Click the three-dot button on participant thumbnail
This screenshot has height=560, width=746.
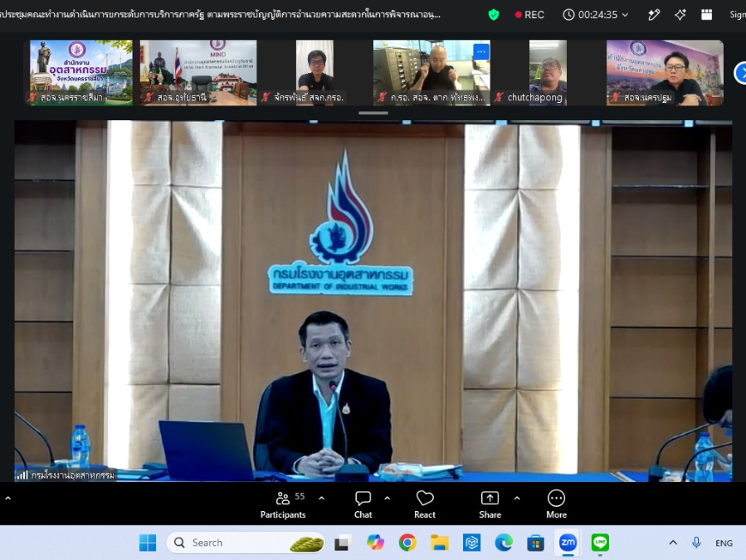(481, 51)
